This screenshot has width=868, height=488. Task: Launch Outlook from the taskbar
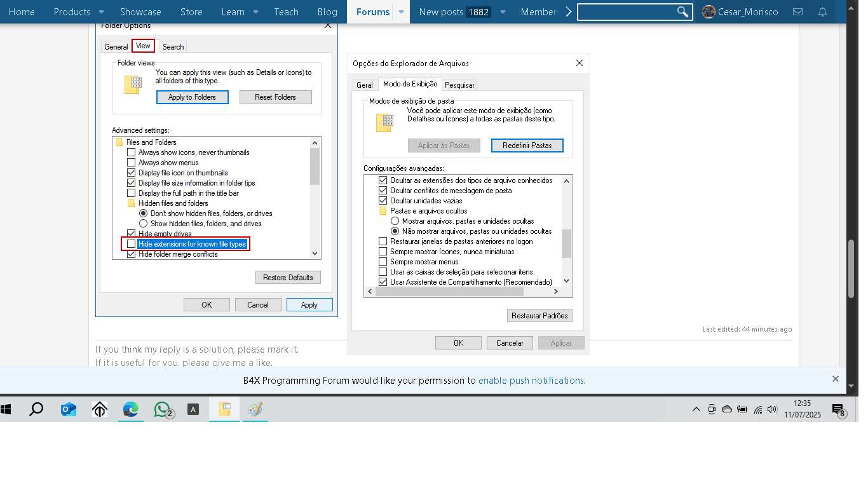coord(68,410)
